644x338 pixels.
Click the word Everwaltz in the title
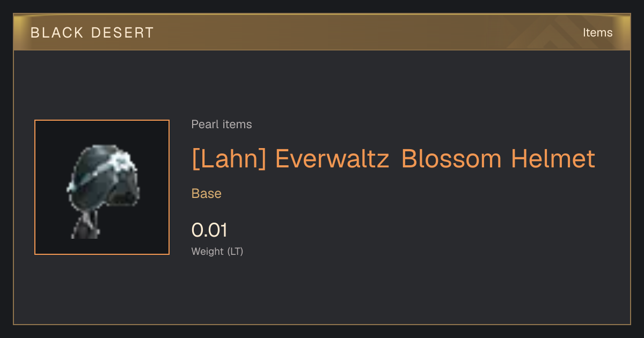(x=332, y=159)
